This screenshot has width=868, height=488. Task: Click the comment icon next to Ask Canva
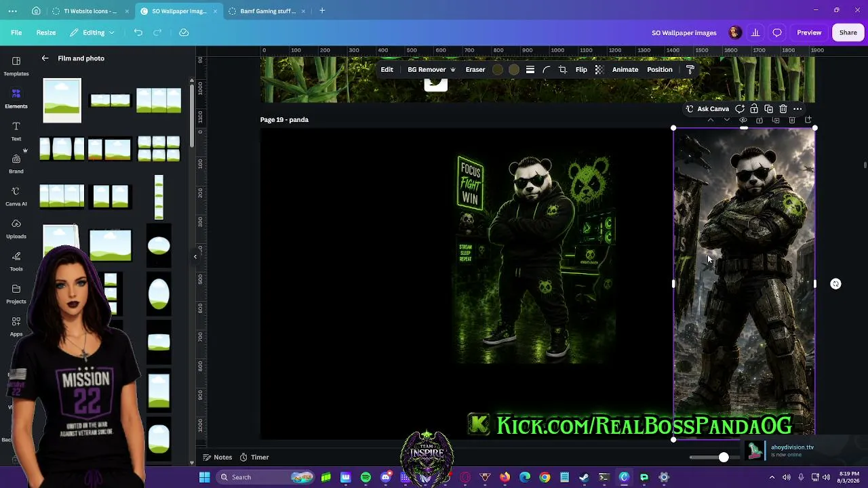point(740,109)
